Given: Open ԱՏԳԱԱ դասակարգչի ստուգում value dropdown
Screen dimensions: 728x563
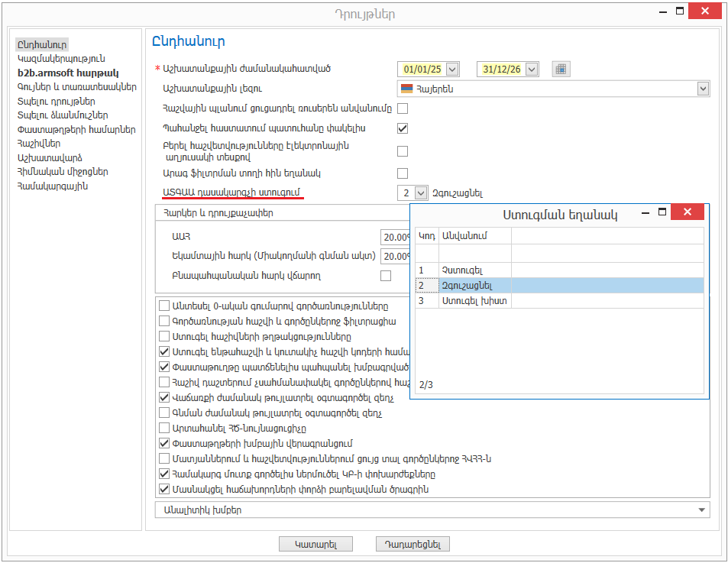Looking at the screenshot, I should click(420, 193).
